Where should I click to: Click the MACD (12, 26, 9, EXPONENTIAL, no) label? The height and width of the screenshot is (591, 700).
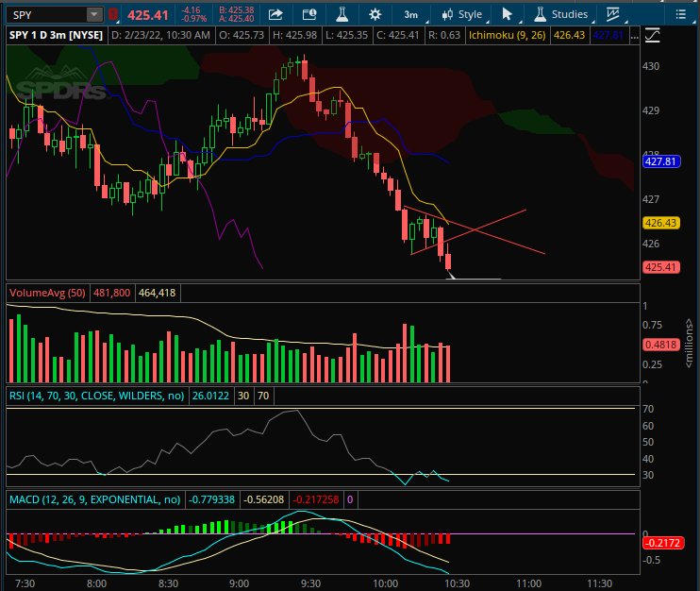pyautogui.click(x=95, y=499)
